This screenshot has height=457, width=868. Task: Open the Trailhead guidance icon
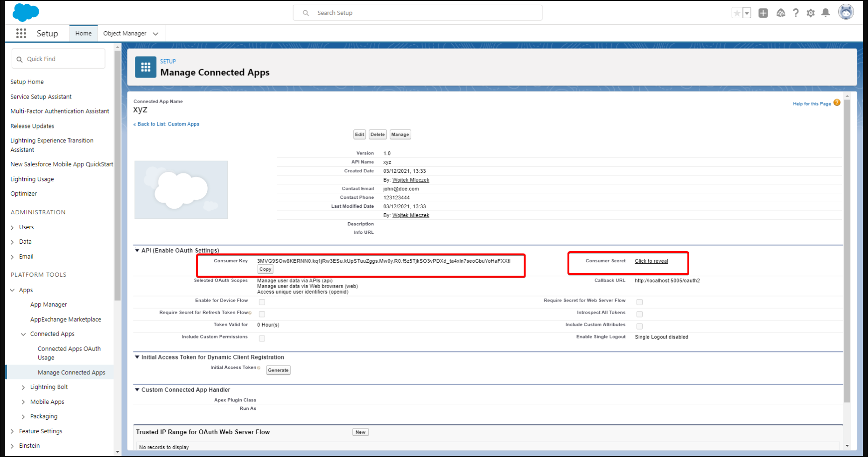780,13
